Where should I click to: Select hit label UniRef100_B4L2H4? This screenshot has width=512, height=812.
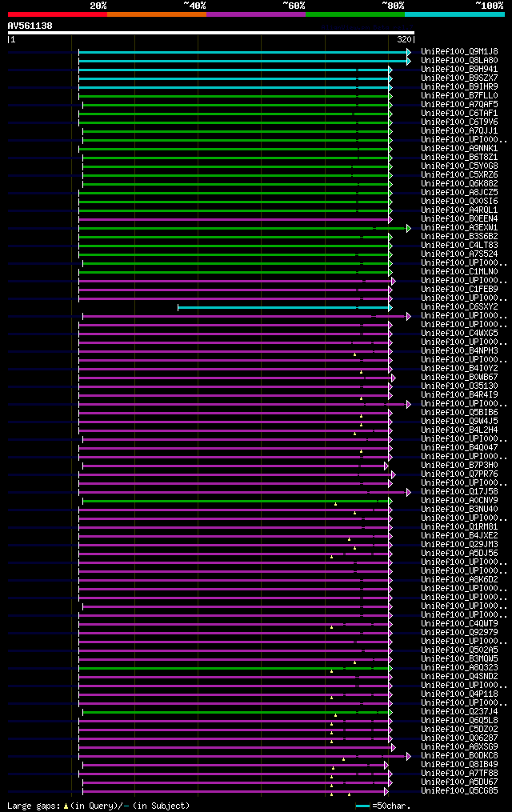pyautogui.click(x=459, y=430)
